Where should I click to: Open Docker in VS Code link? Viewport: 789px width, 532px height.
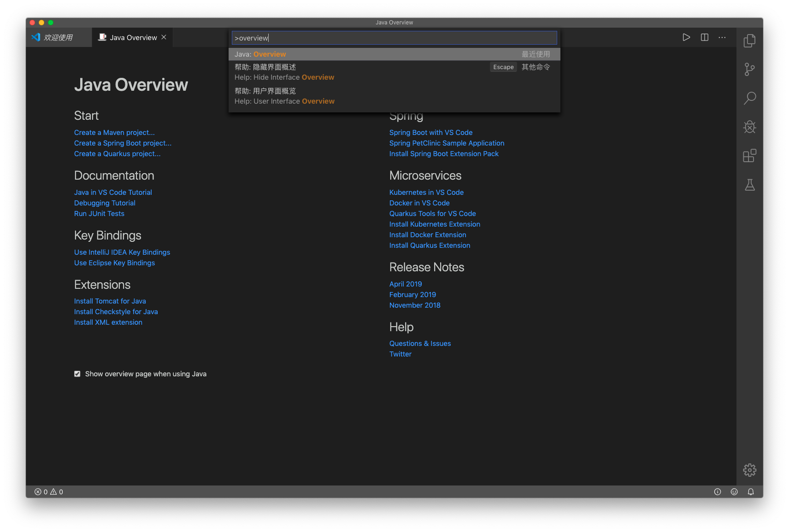(x=419, y=203)
